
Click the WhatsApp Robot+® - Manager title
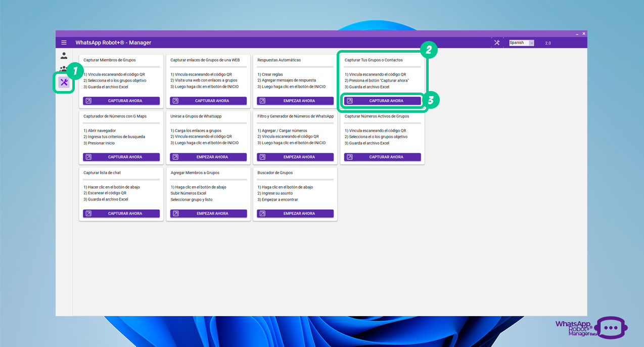113,42
